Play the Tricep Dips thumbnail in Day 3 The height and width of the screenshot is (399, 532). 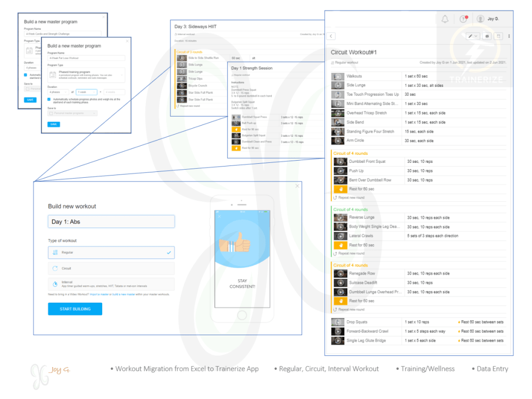tap(182, 79)
